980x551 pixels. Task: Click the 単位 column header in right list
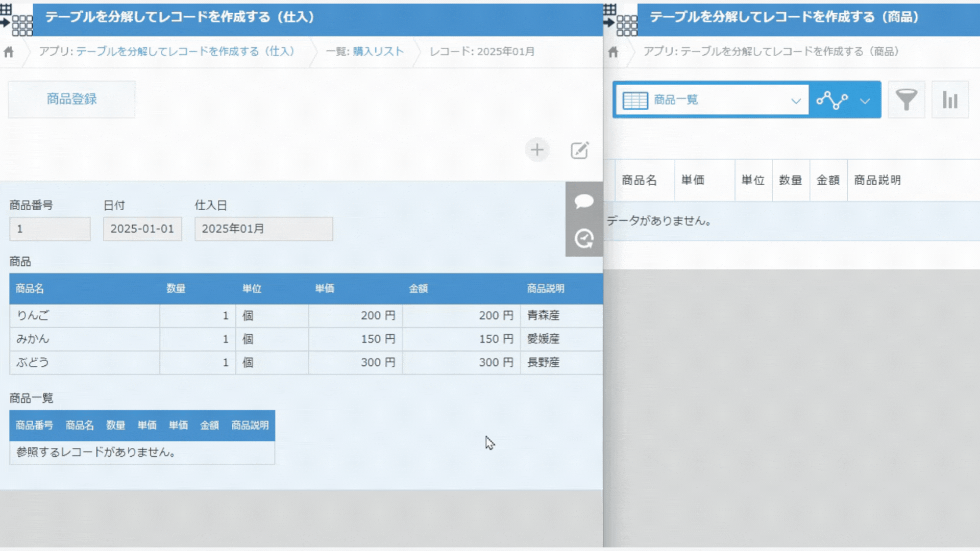click(753, 180)
